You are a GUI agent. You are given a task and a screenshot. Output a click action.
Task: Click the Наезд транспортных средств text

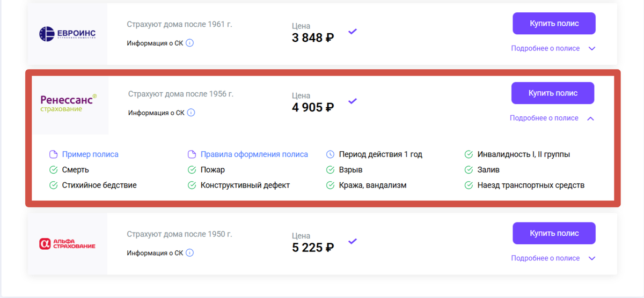point(531,185)
